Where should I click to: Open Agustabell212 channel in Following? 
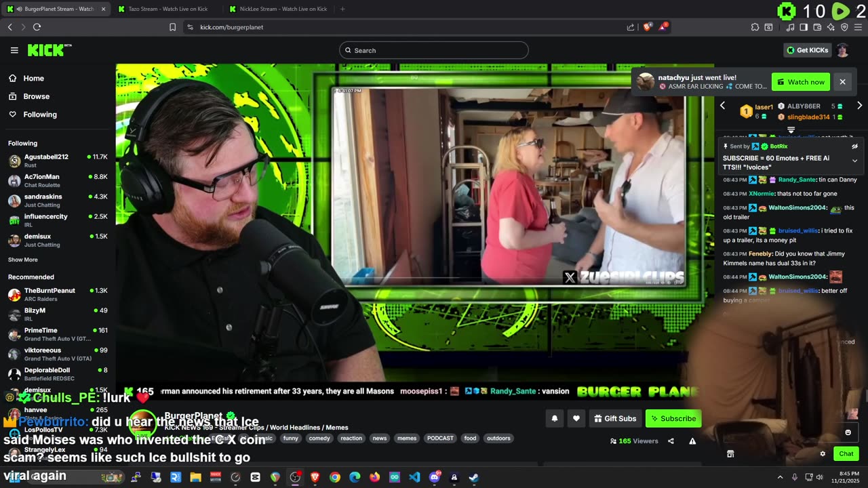(x=58, y=161)
